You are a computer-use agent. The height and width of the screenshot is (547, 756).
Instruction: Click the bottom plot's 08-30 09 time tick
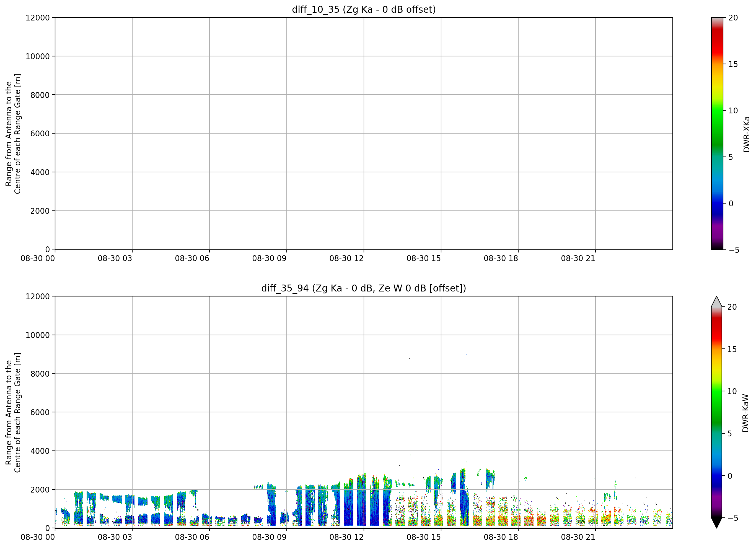point(269,537)
